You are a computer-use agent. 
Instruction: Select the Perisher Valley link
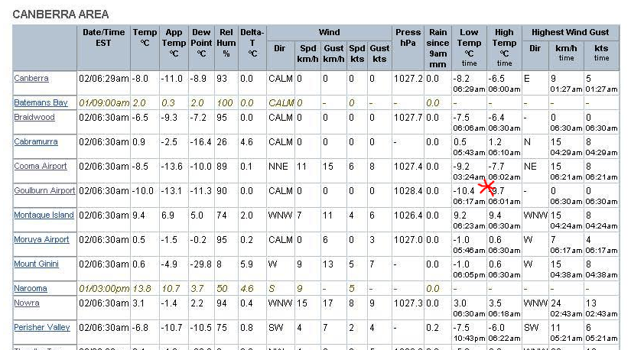pos(42,327)
